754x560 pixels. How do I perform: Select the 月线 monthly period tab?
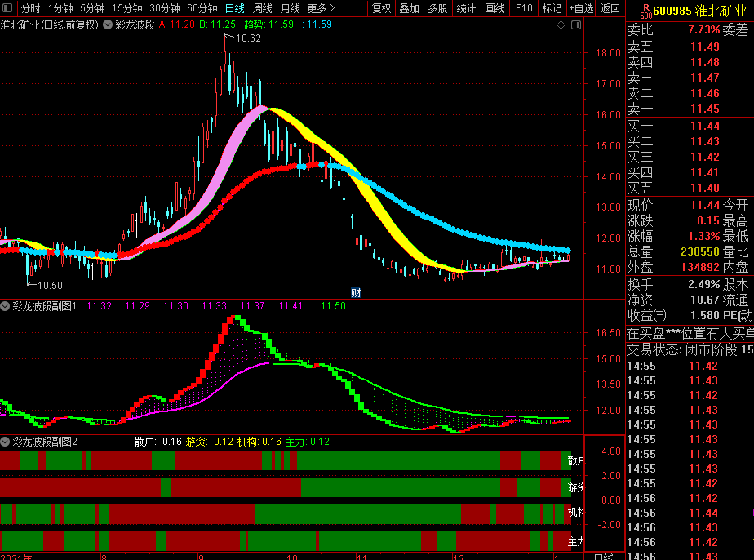click(290, 8)
